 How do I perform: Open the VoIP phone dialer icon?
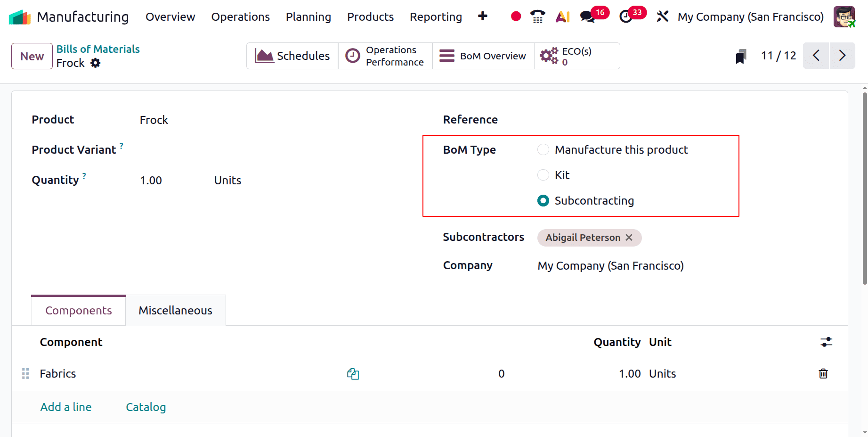tap(537, 16)
